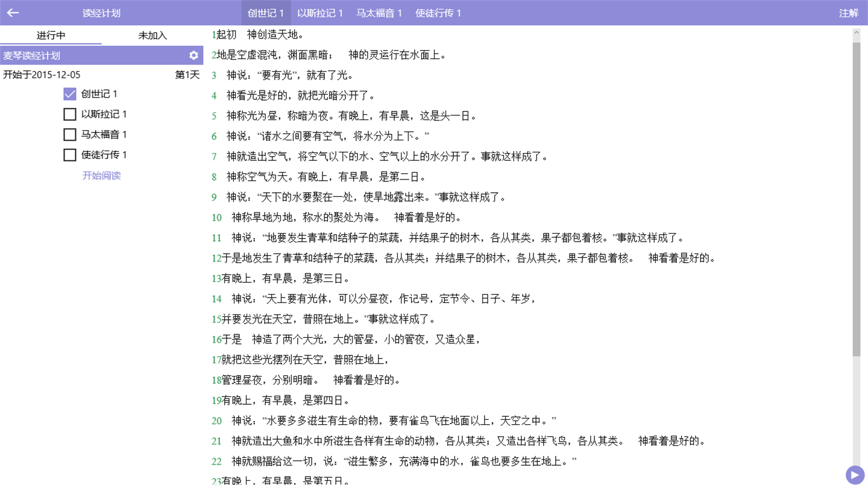The image size is (868, 488).
Task: Click verse 13 是第三日
Action: [281, 278]
